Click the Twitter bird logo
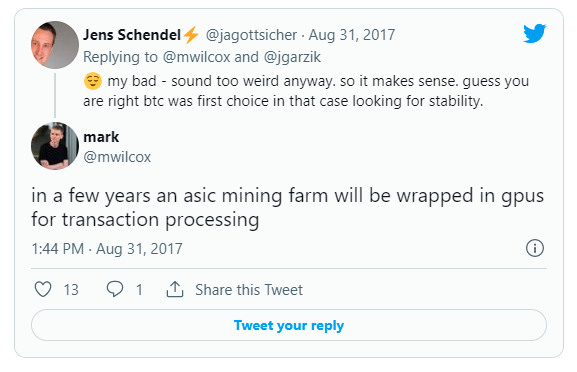The width and height of the screenshot is (577, 372). point(535,33)
